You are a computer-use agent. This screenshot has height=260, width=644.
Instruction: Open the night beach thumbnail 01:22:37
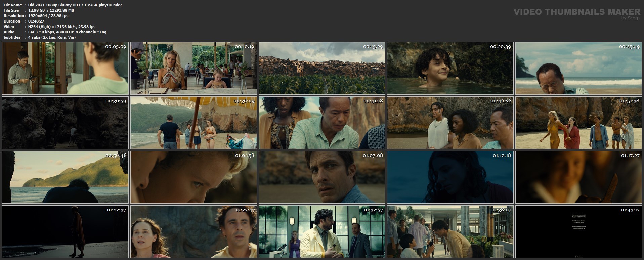coord(65,231)
